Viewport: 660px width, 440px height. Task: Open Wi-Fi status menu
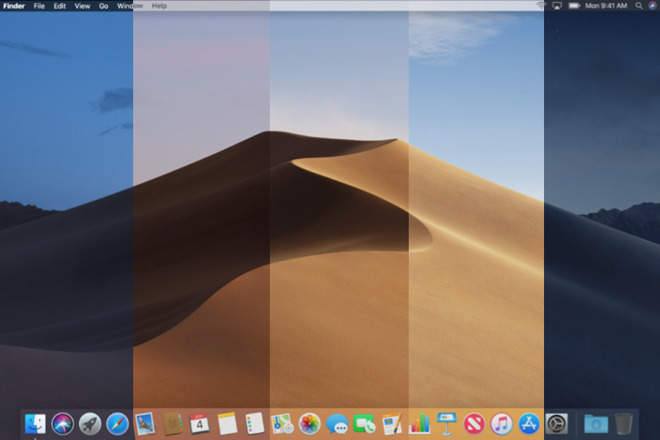pyautogui.click(x=541, y=5)
